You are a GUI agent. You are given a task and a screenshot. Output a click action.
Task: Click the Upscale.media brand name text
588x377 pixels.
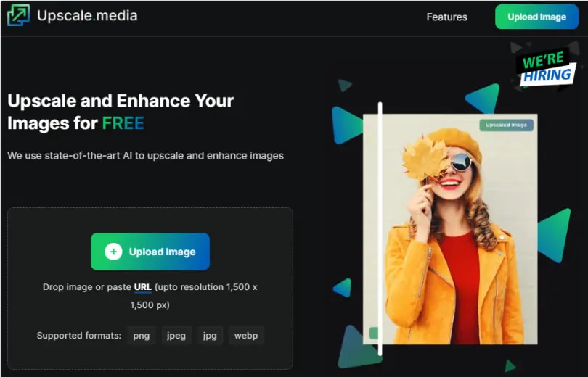[x=87, y=16]
